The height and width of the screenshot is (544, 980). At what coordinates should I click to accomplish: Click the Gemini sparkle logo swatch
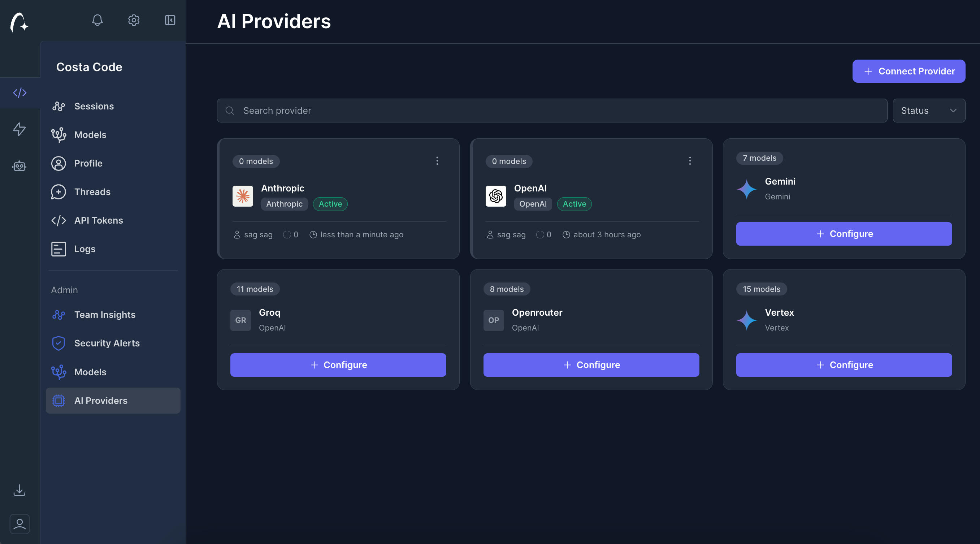[747, 189]
